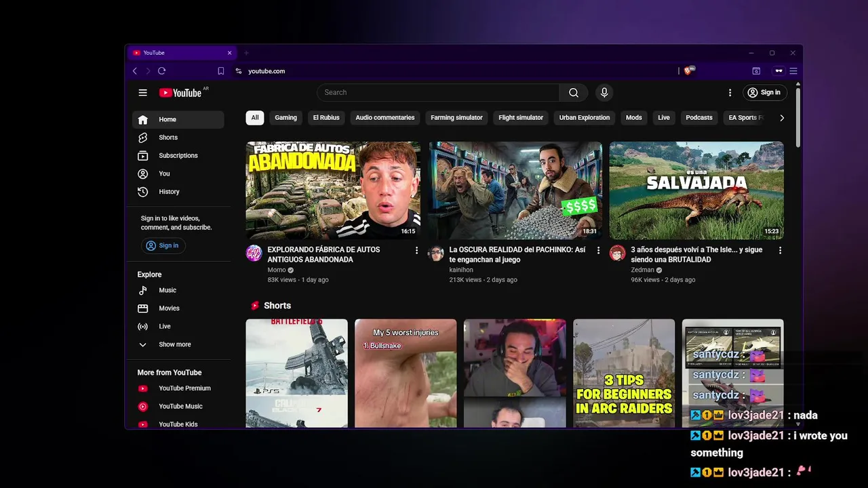Open the Salvajada dinosaur video thumbnail
Viewport: 868px width, 488px height.
(696, 190)
